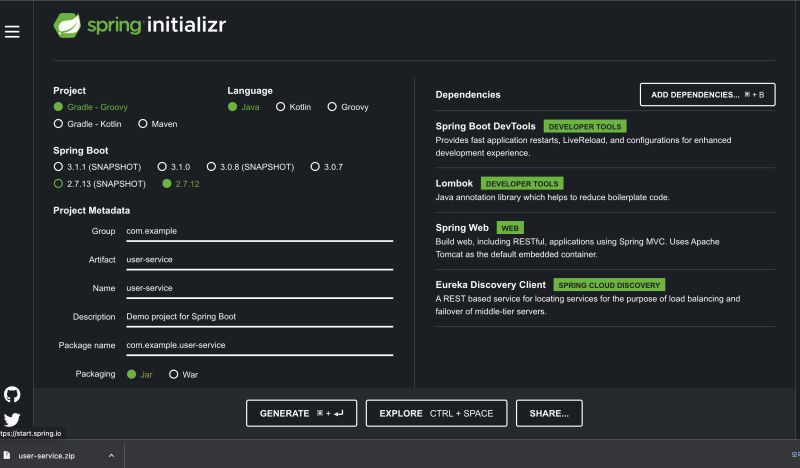The width and height of the screenshot is (800, 468).
Task: Choose Kotlin as the language
Action: pos(293,107)
